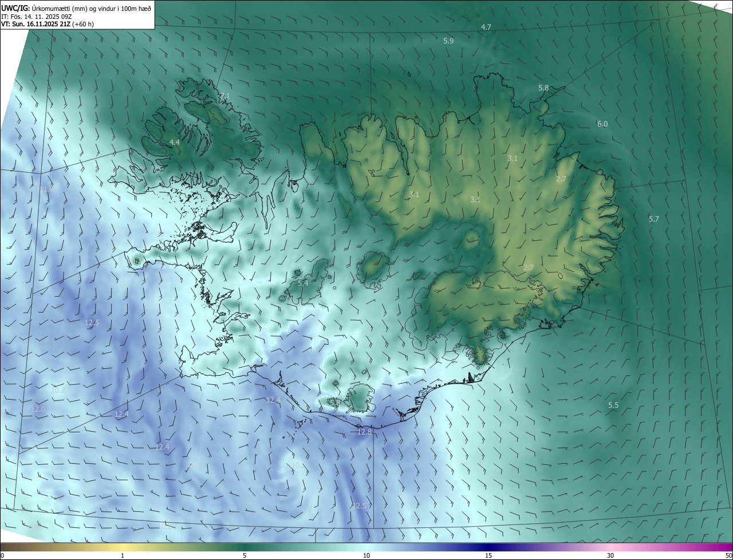733x560 pixels.
Task: Click the 12.0 value label
Action: (38, 409)
